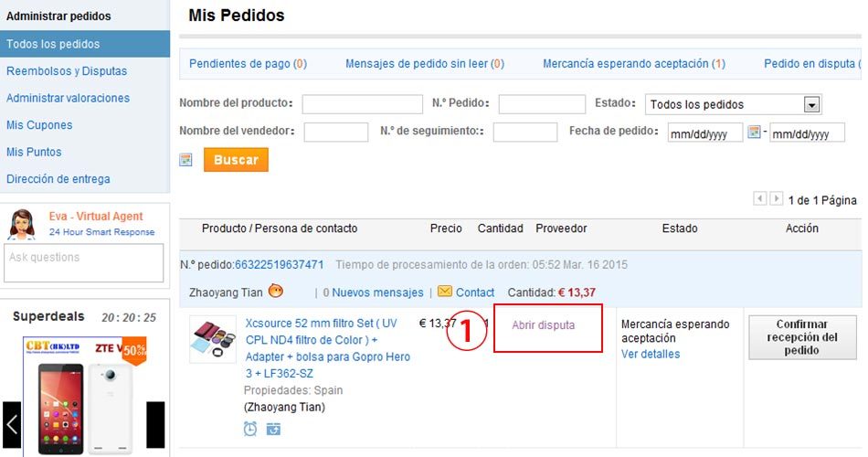Click the next page arrow in pagination

777,199
